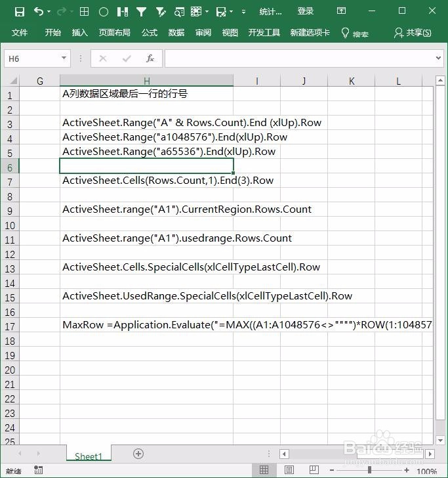Click the save-as pencil disk icon

(221, 12)
